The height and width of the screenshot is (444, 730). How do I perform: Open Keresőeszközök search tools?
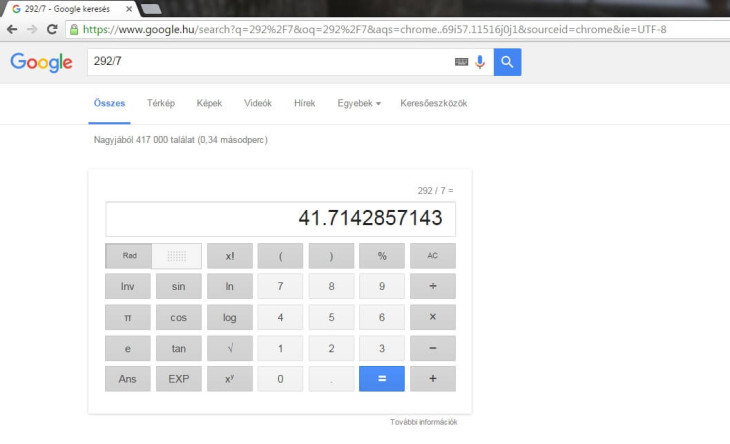click(x=433, y=103)
